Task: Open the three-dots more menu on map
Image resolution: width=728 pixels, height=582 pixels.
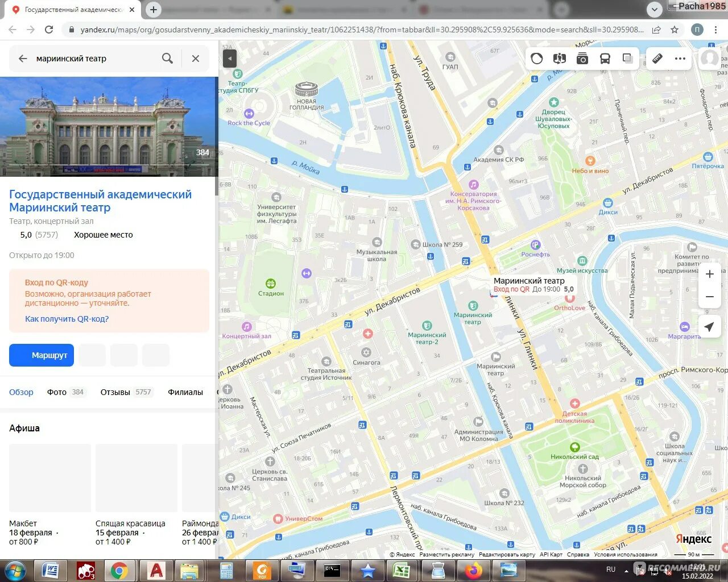Action: (680, 58)
